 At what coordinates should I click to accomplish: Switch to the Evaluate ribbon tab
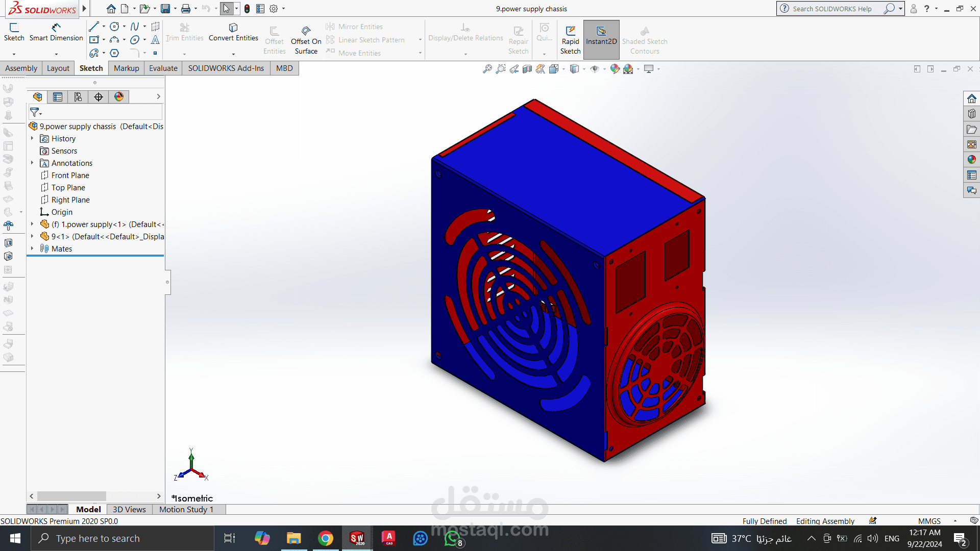click(x=163, y=68)
